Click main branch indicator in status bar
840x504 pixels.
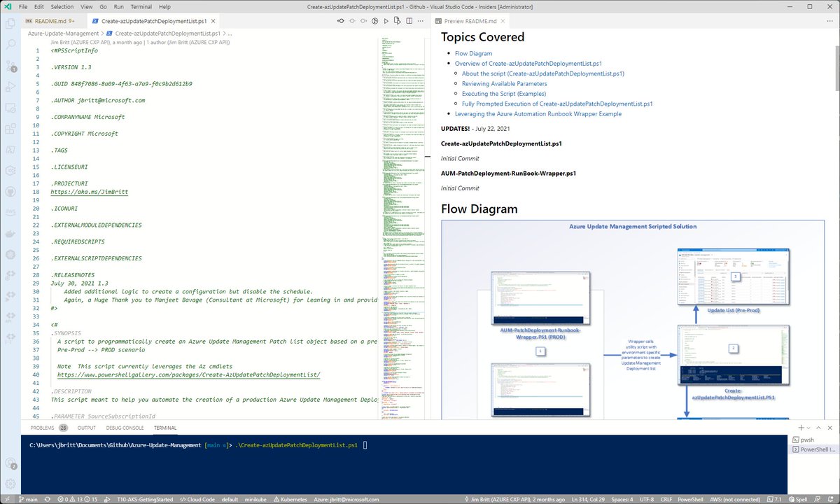pos(28,499)
